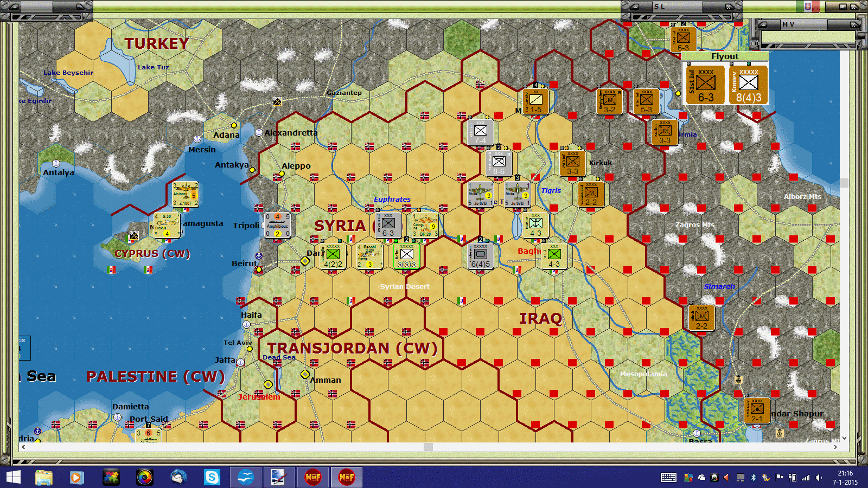
Task: Open Skype from the taskbar
Action: tap(212, 477)
